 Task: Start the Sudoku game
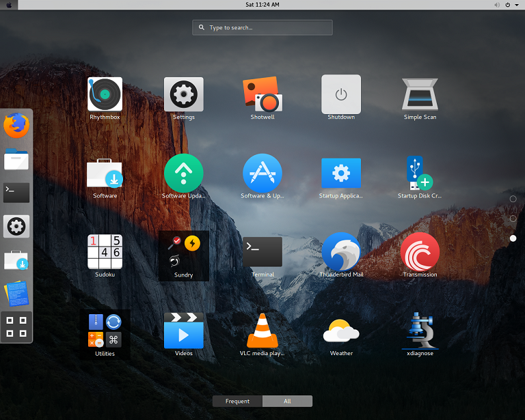pyautogui.click(x=105, y=252)
